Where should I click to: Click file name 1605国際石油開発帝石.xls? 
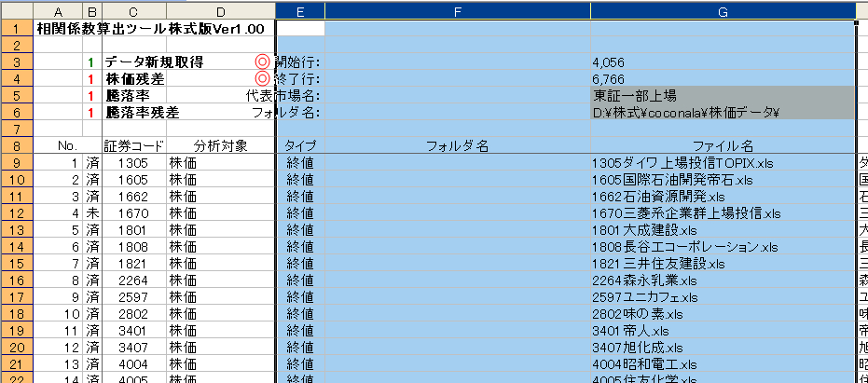[672, 180]
